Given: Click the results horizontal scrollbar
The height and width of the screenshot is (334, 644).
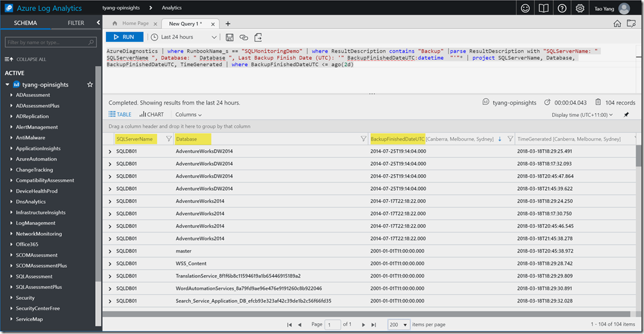Looking at the screenshot, I should point(366,314).
